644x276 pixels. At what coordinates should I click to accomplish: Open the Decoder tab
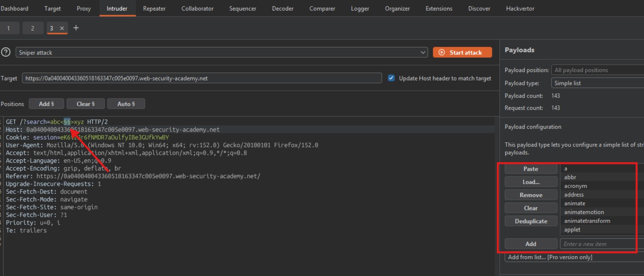[x=283, y=9]
